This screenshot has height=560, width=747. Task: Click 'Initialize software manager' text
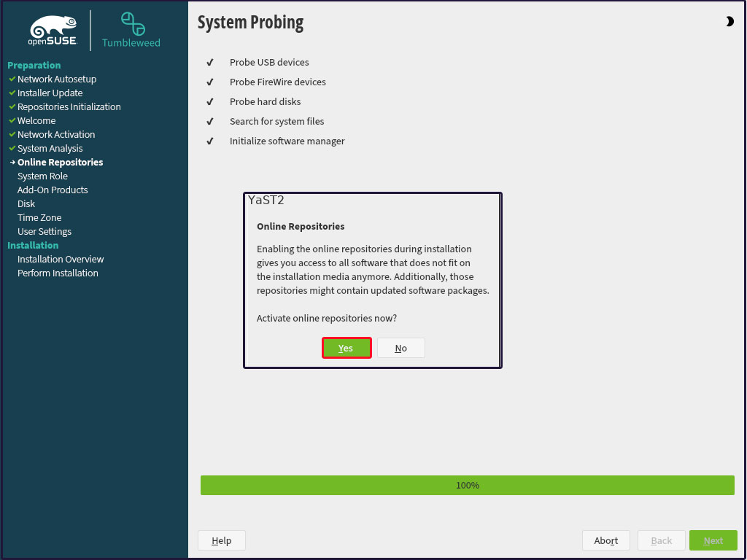(x=287, y=141)
